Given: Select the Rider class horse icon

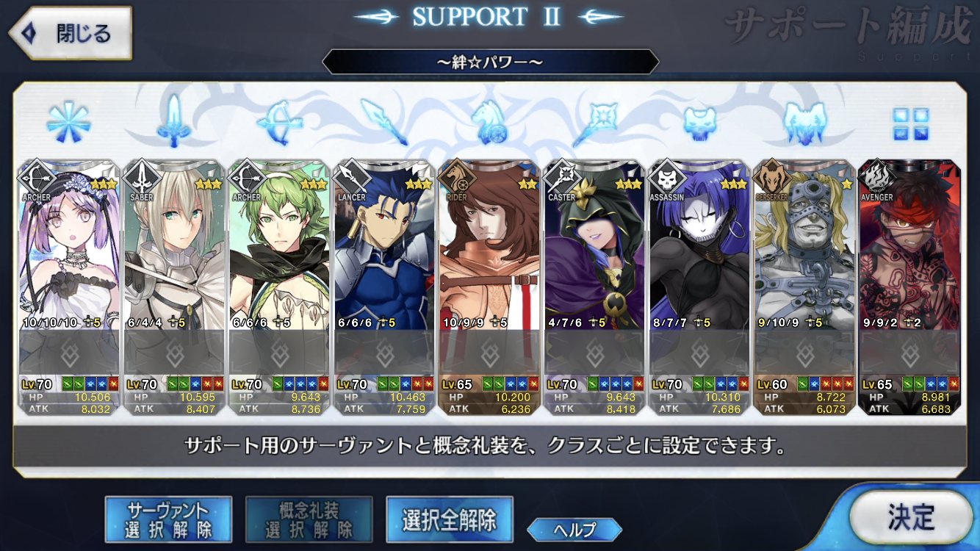Looking at the screenshot, I should 488,122.
